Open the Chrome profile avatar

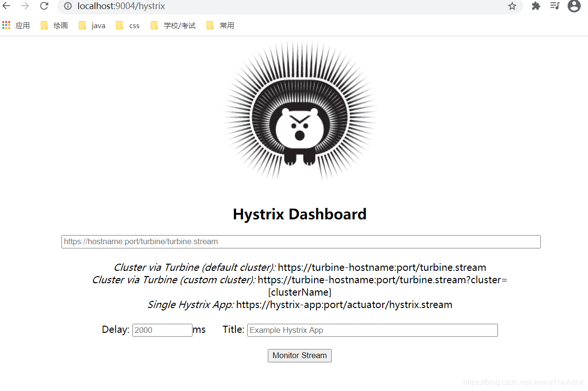(574, 6)
